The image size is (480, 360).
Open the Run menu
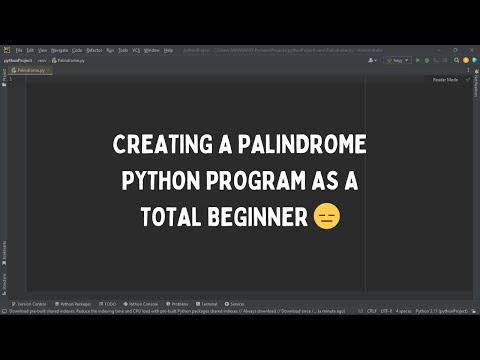point(110,50)
